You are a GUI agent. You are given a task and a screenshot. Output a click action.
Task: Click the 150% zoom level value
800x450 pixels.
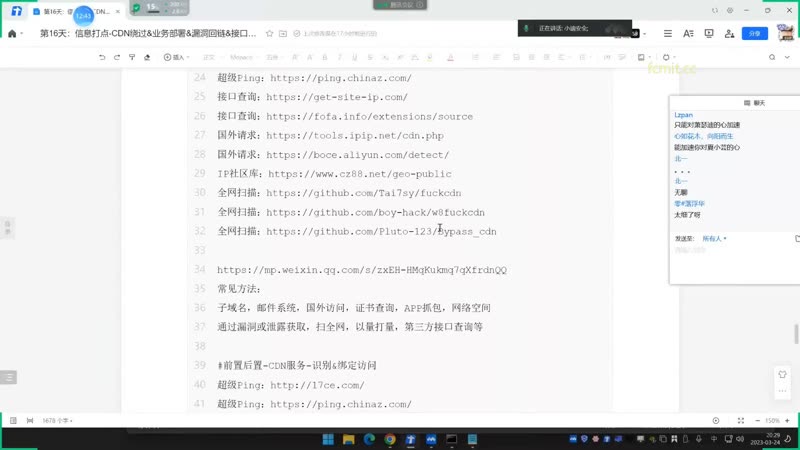tap(772, 420)
